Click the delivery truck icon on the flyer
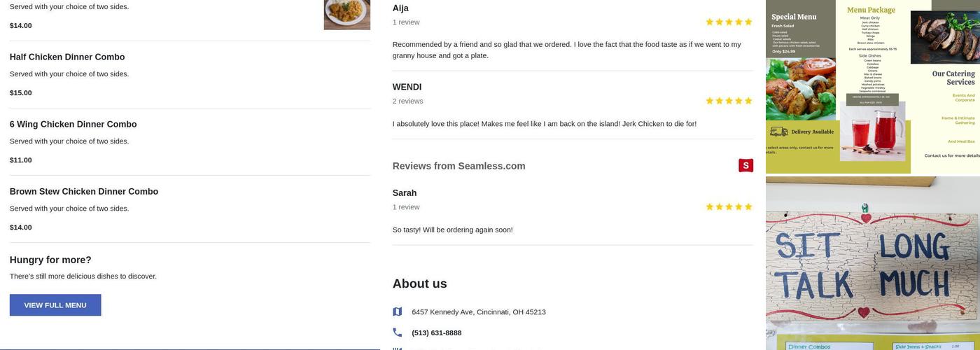Screen dimensions: 980x350 coord(778,132)
